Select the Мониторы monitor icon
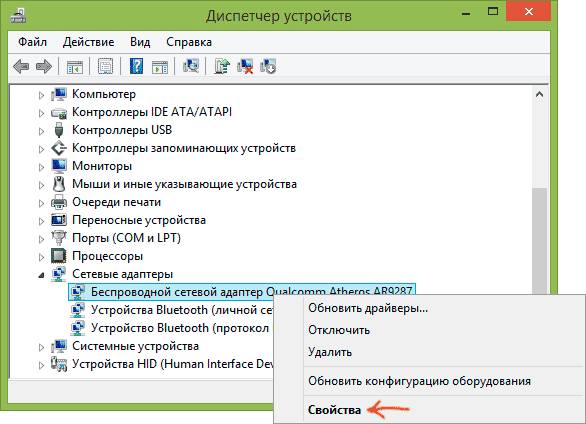The image size is (586, 424). click(59, 166)
